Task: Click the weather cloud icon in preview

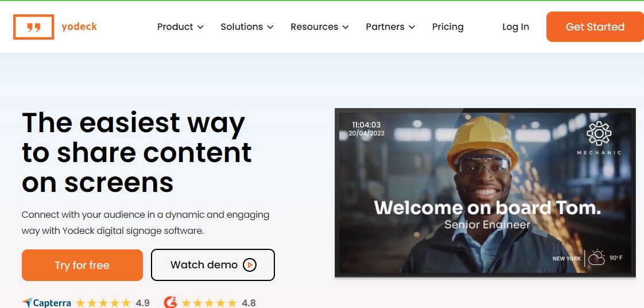Action: pos(596,258)
